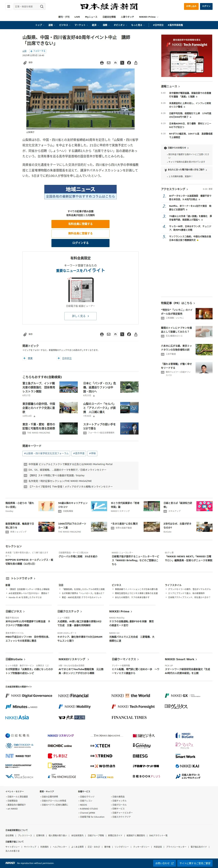Open the NIKKEI GX logo link
The image size is (218, 868).
[x=183, y=696]
